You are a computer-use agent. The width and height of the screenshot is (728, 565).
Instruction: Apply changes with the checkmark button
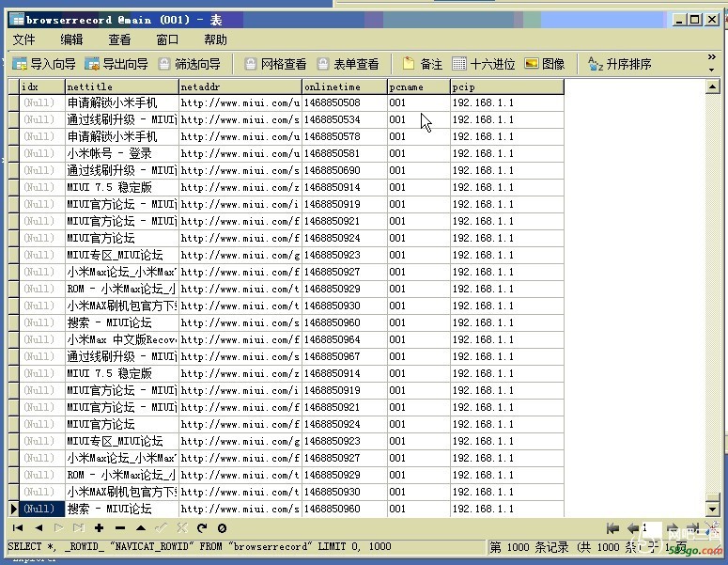(162, 527)
